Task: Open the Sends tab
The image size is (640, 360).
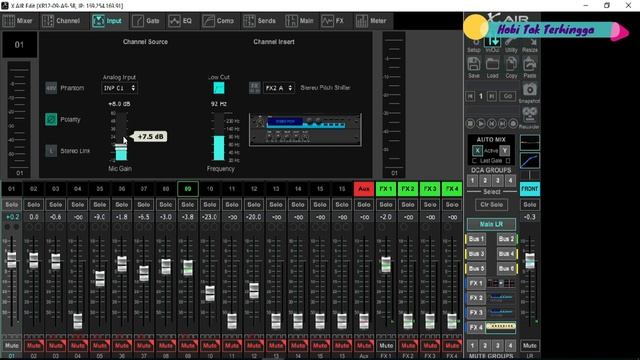Action: 260,21
